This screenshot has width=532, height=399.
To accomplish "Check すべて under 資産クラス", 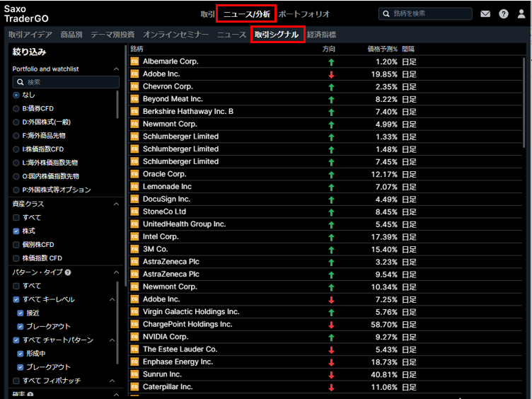I will point(16,217).
